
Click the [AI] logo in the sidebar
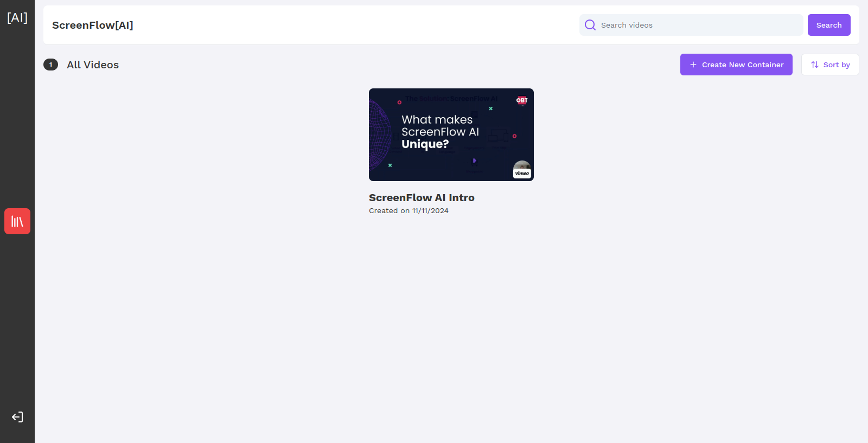click(x=17, y=17)
